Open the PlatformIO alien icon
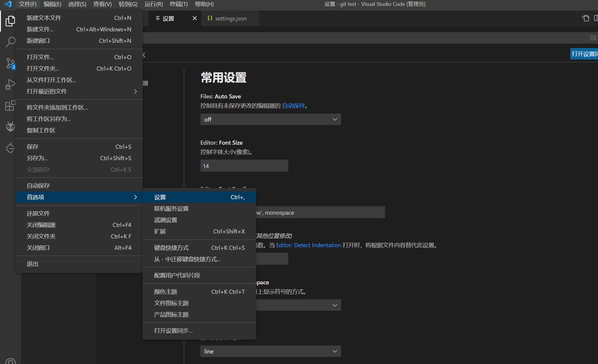 pos(10,127)
